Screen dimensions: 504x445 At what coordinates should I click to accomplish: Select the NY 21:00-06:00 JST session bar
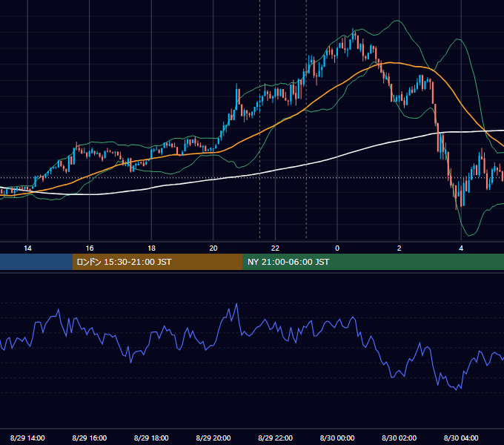tap(373, 262)
